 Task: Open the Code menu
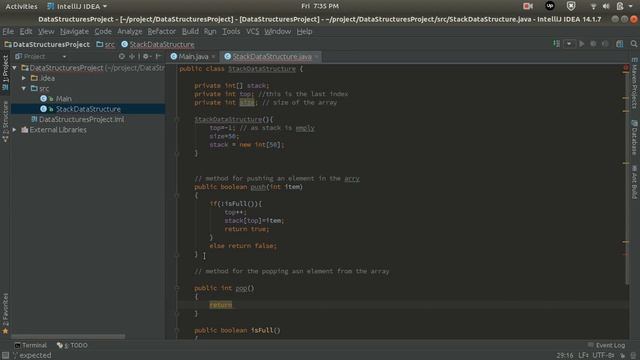pos(103,31)
